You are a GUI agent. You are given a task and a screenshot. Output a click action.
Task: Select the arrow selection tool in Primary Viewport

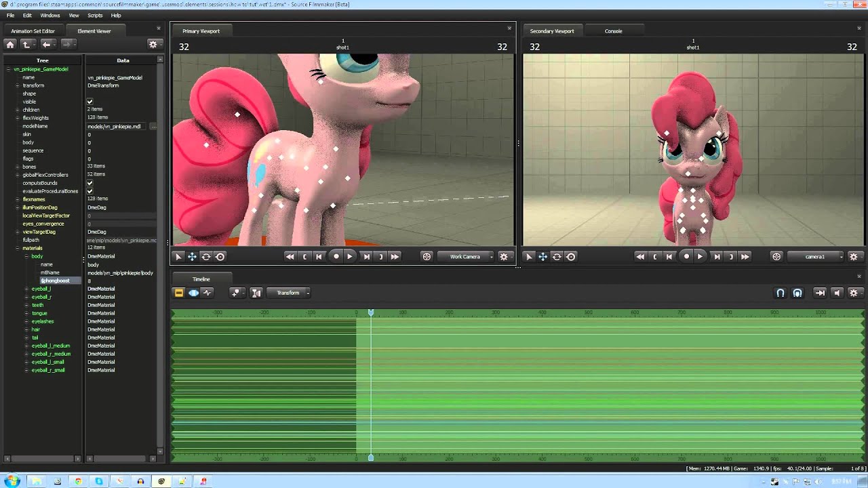[178, 256]
